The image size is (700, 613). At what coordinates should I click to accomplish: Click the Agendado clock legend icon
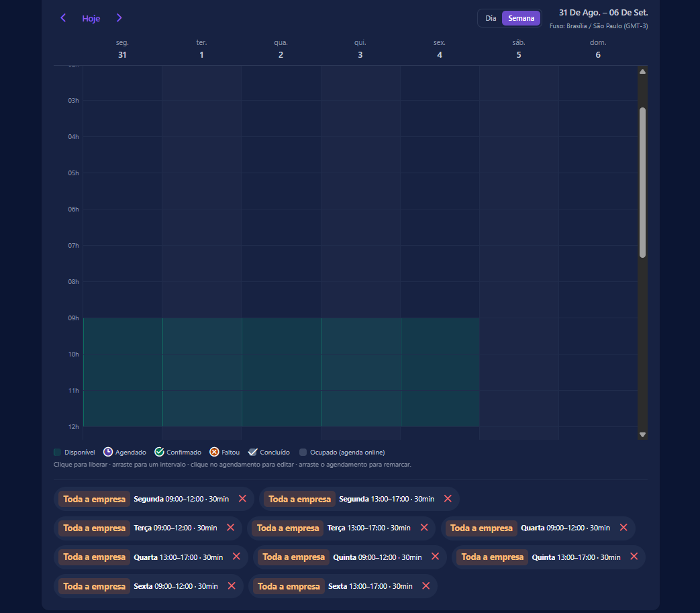(x=107, y=452)
